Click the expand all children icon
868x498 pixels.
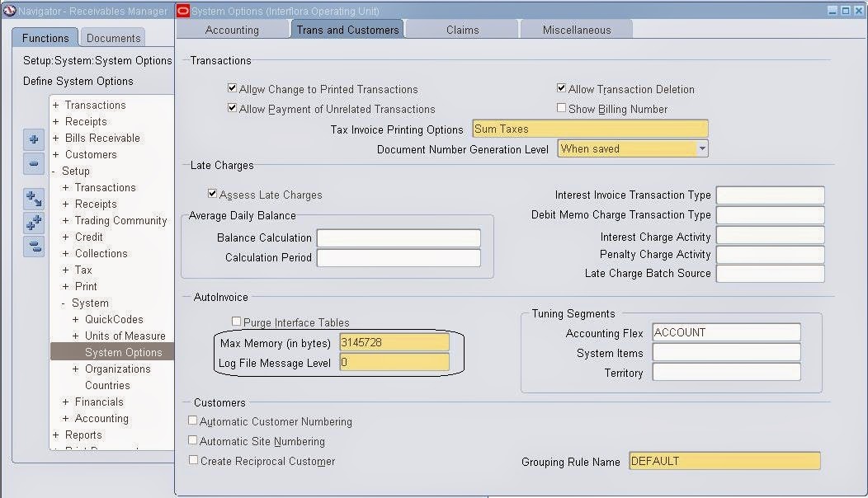34,198
